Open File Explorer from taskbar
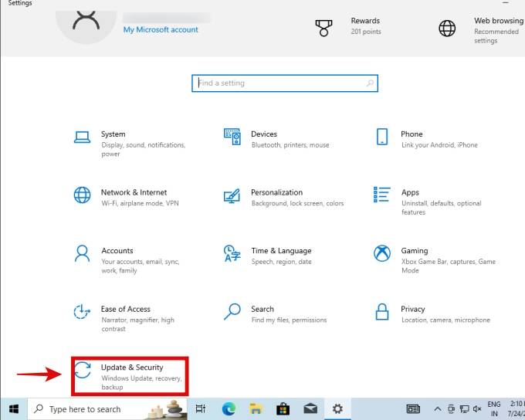Viewport: 525px width, 420px height. tap(256, 409)
